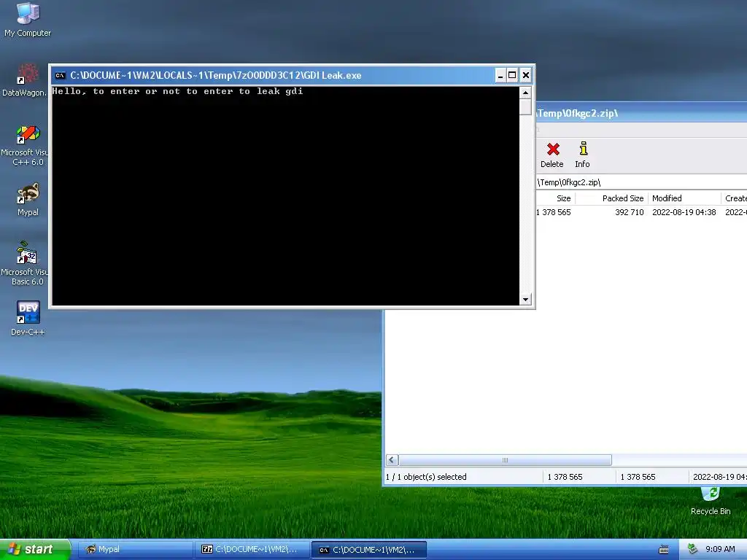Click the 7-Zip address path field
This screenshot has height=560, width=747.
point(641,182)
